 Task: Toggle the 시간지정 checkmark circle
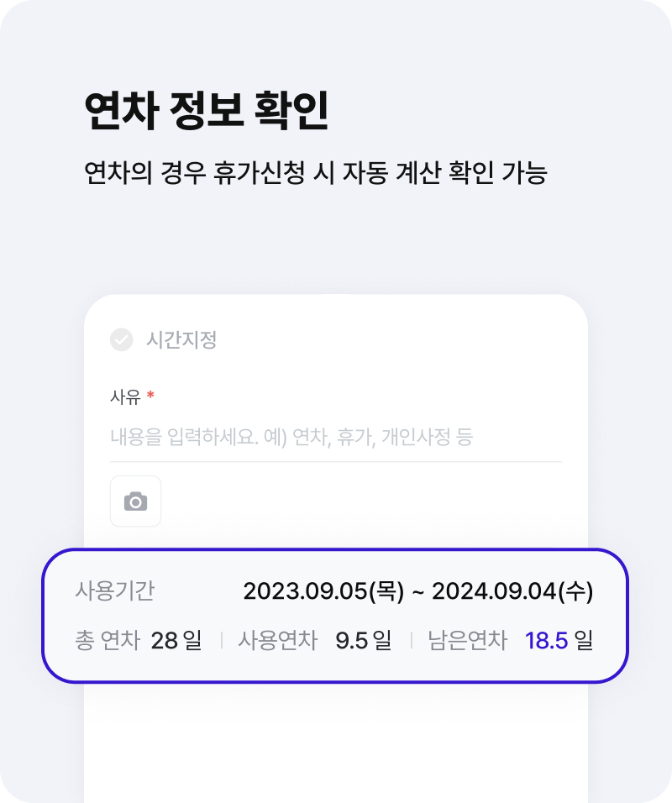click(122, 339)
